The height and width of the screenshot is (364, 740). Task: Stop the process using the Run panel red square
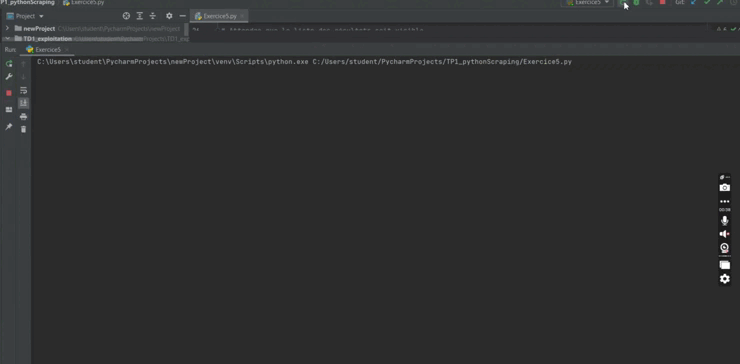[8, 93]
